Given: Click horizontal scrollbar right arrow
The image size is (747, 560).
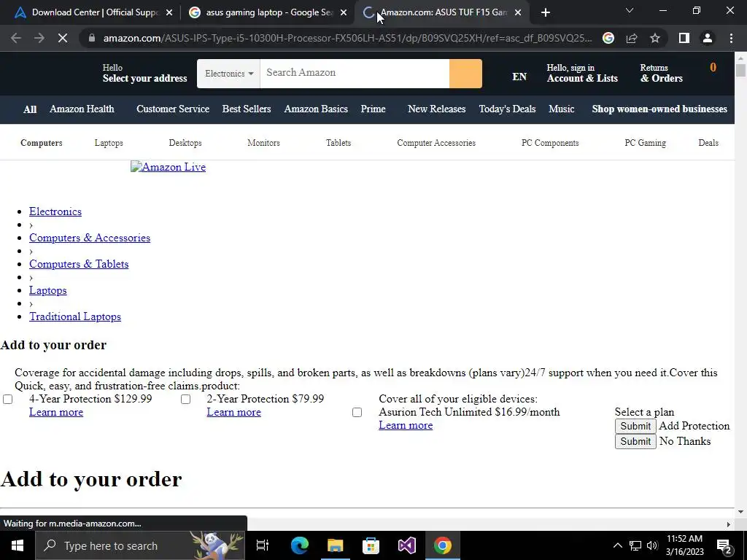Looking at the screenshot, I should coord(729,525).
